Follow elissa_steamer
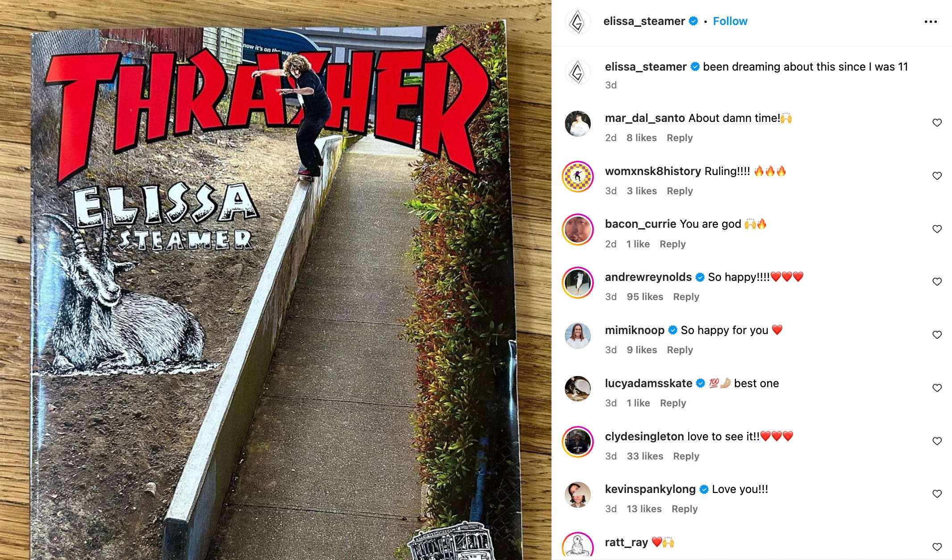952x560 pixels. 730,21
